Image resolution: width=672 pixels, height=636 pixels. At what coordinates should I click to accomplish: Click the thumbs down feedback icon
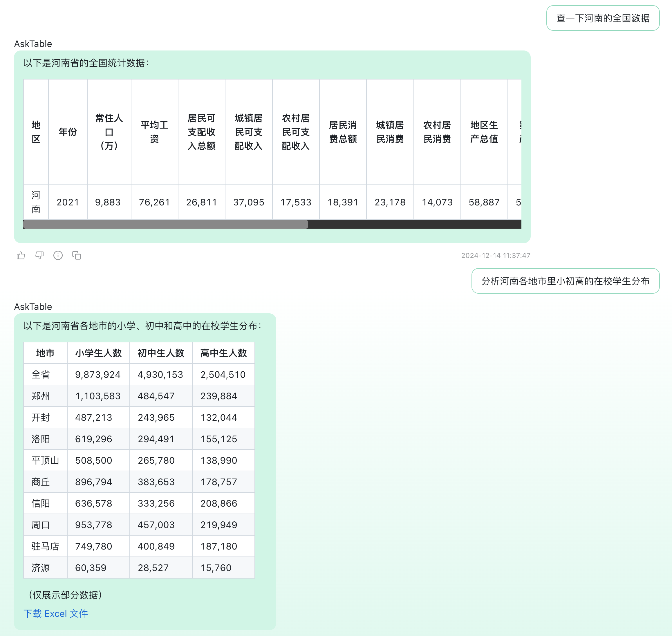point(39,255)
